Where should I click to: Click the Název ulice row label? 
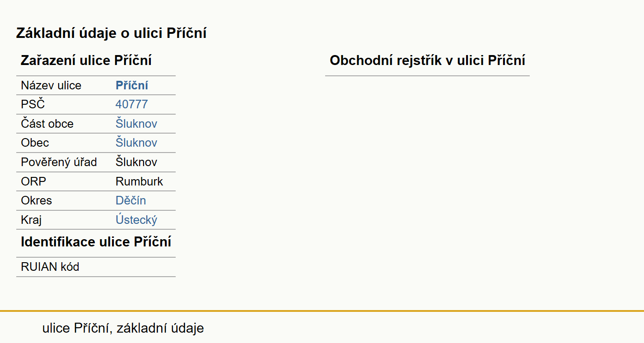[51, 85]
